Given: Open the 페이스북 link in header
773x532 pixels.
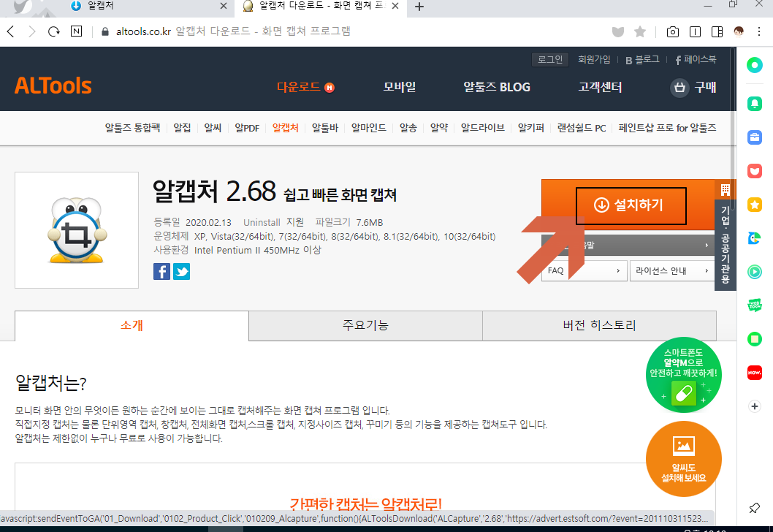Looking at the screenshot, I should click(x=696, y=60).
